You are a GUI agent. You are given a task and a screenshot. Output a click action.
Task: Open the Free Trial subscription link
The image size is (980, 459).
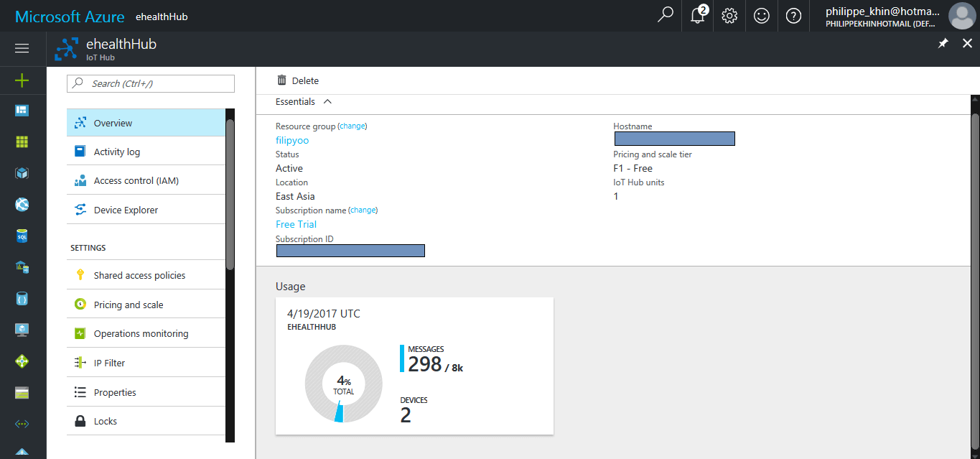pos(296,224)
